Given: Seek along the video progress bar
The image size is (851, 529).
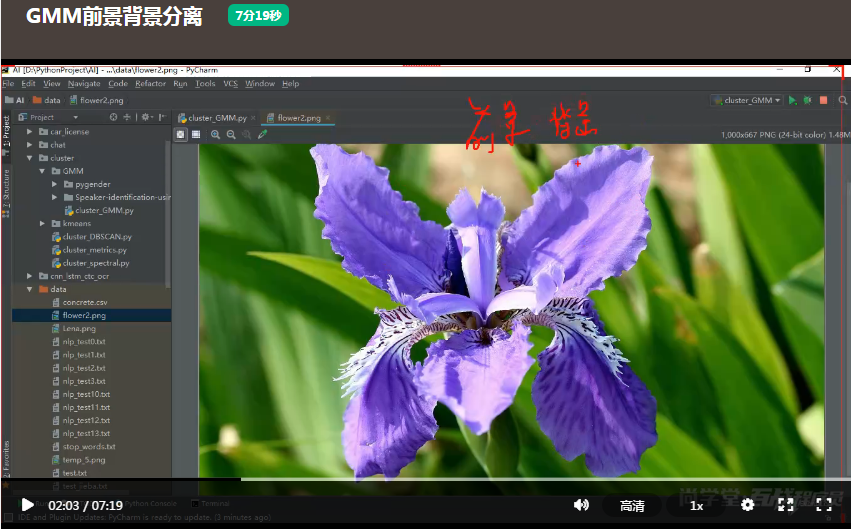Looking at the screenshot, I should pyautogui.click(x=426, y=480).
